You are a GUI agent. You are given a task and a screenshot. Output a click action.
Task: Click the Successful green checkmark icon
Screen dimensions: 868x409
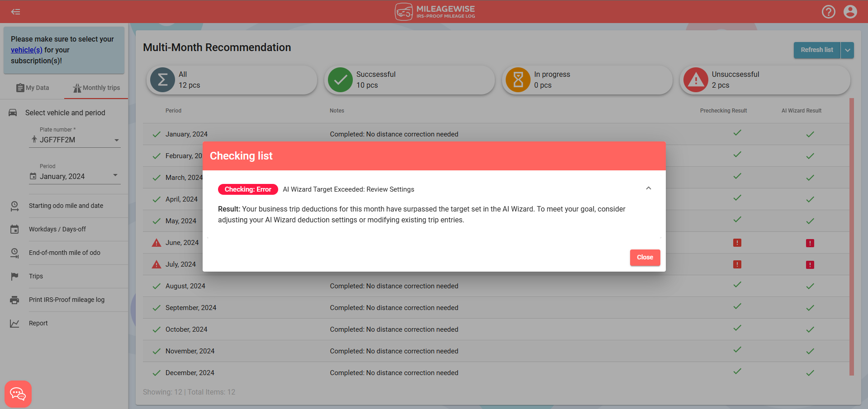(x=340, y=80)
